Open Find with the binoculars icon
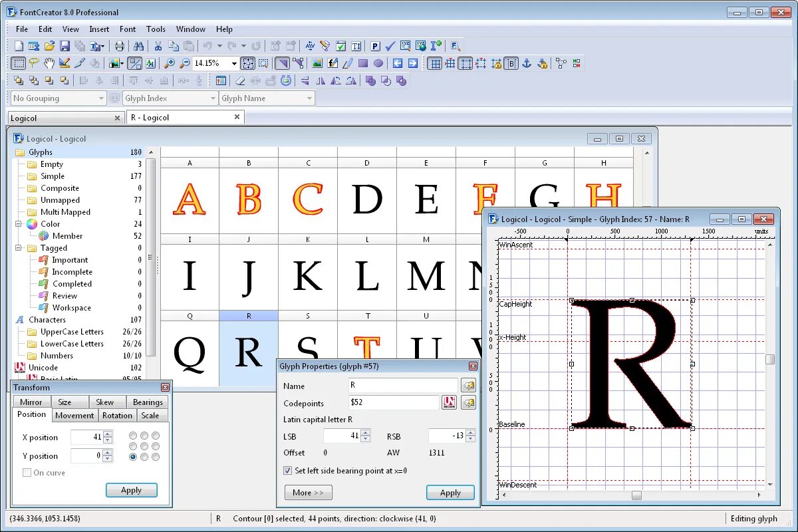The image size is (798, 532). click(x=139, y=46)
